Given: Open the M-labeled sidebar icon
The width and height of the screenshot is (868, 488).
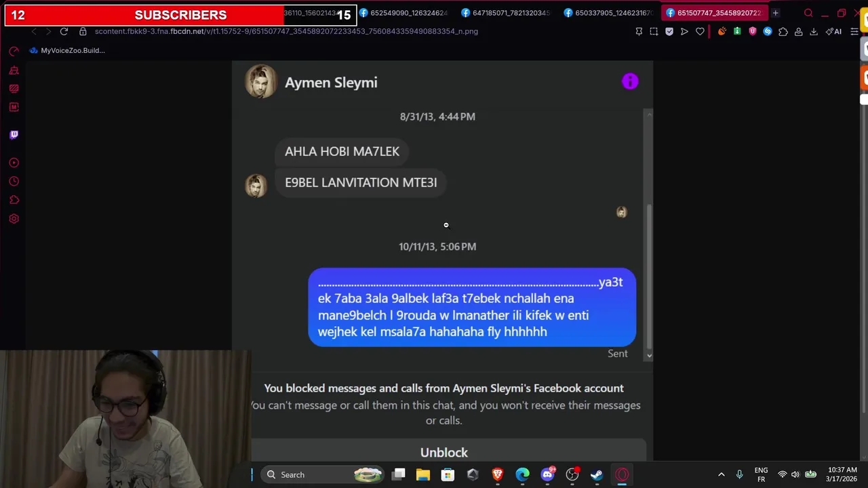Looking at the screenshot, I should click(x=14, y=107).
